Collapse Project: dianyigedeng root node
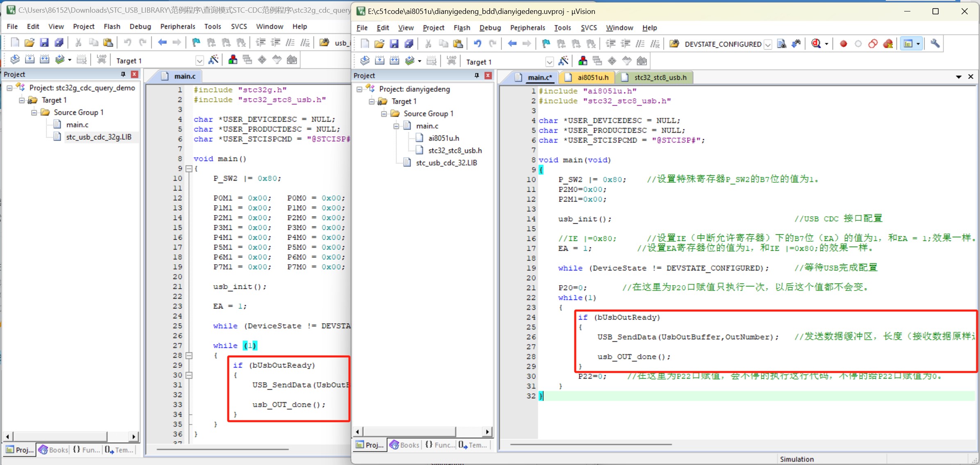 359,89
